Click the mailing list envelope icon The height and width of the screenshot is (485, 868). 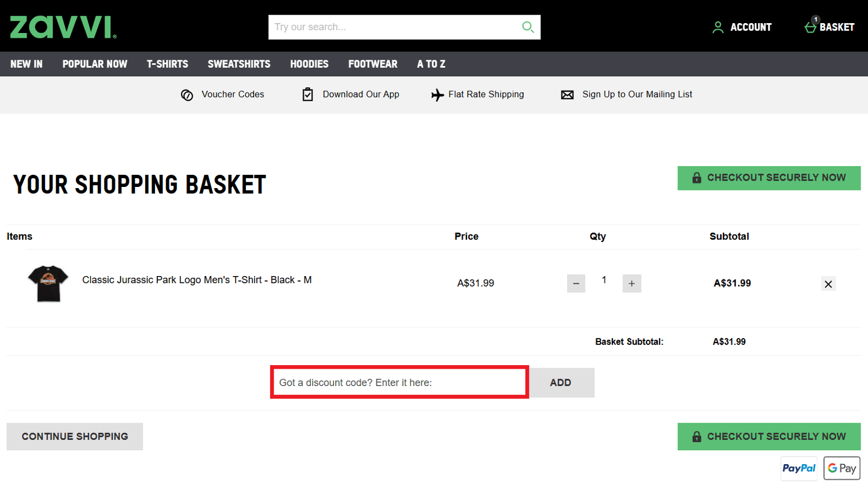(567, 95)
